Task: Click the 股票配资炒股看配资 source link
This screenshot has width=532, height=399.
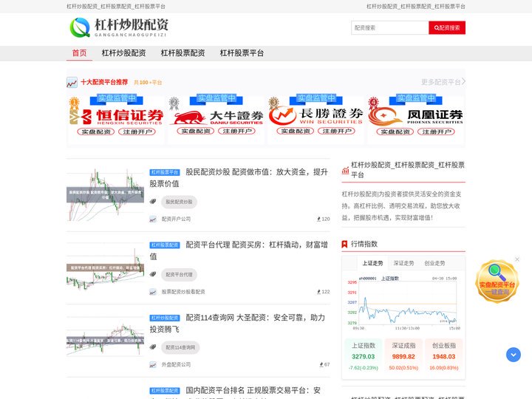Action: coord(183,292)
